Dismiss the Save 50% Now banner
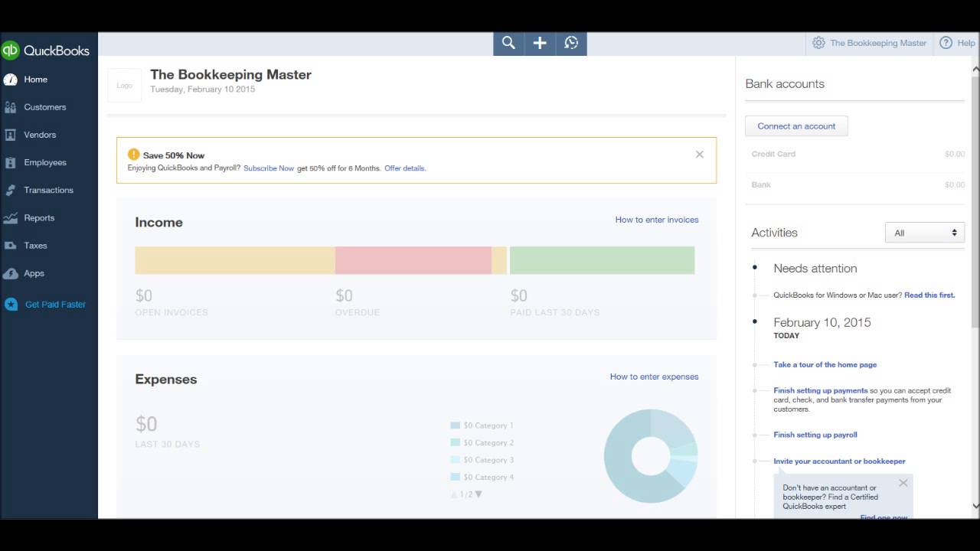This screenshot has width=980, height=551. [699, 155]
